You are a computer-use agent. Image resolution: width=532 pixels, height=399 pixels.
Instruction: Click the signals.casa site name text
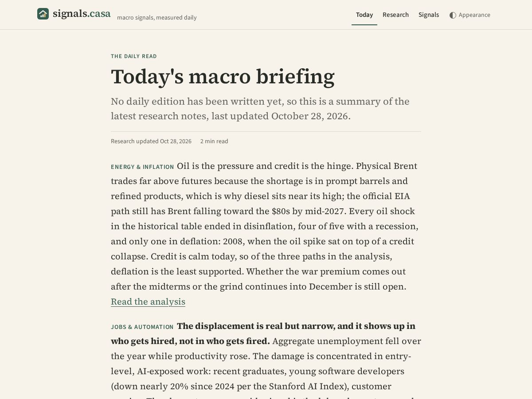tap(82, 14)
